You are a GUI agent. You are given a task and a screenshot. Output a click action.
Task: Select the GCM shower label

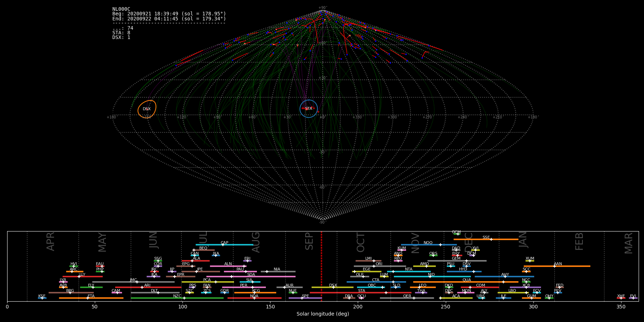click(x=456, y=232)
